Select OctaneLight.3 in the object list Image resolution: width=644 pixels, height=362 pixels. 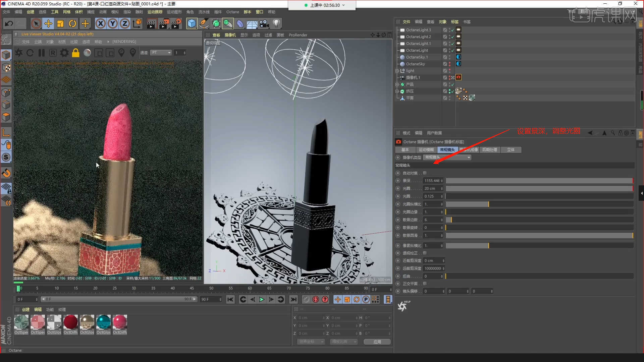pyautogui.click(x=418, y=30)
